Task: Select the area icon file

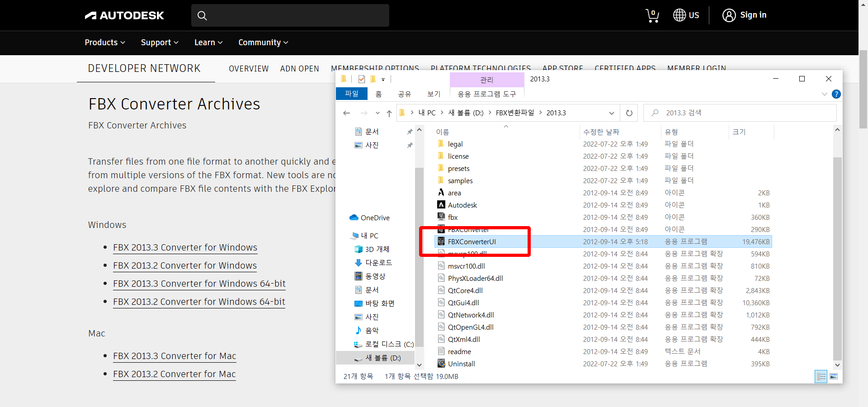Action: tap(454, 193)
